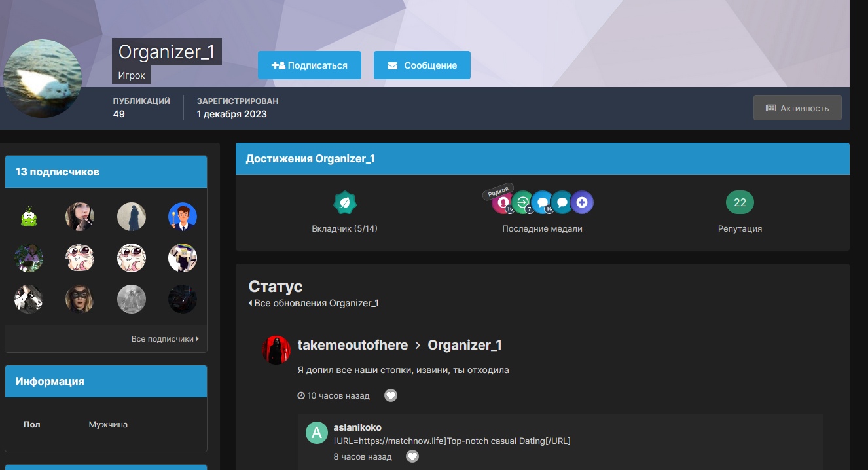This screenshot has width=868, height=470.
Task: Like the takemeoutofhere status with heart button
Action: (390, 395)
